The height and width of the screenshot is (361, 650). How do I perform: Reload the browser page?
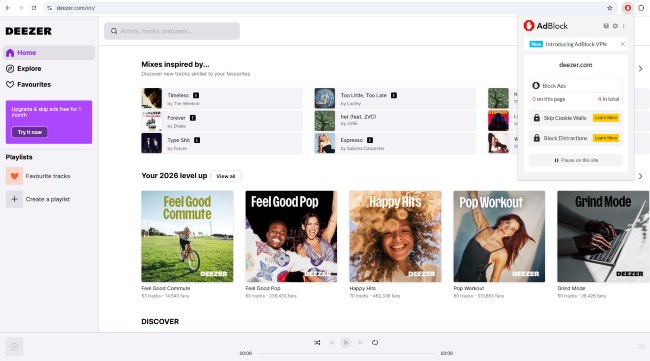point(34,8)
